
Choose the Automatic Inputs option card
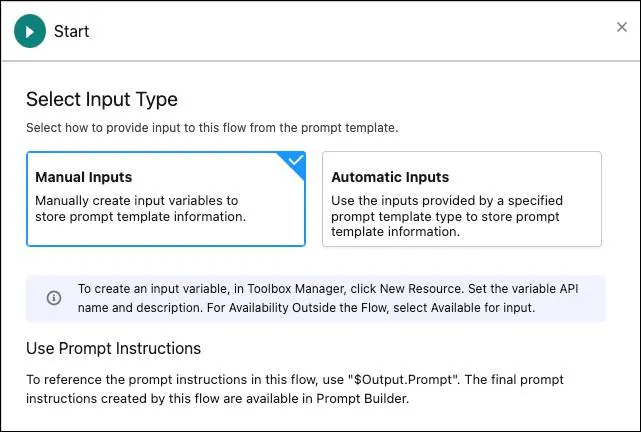coord(462,199)
